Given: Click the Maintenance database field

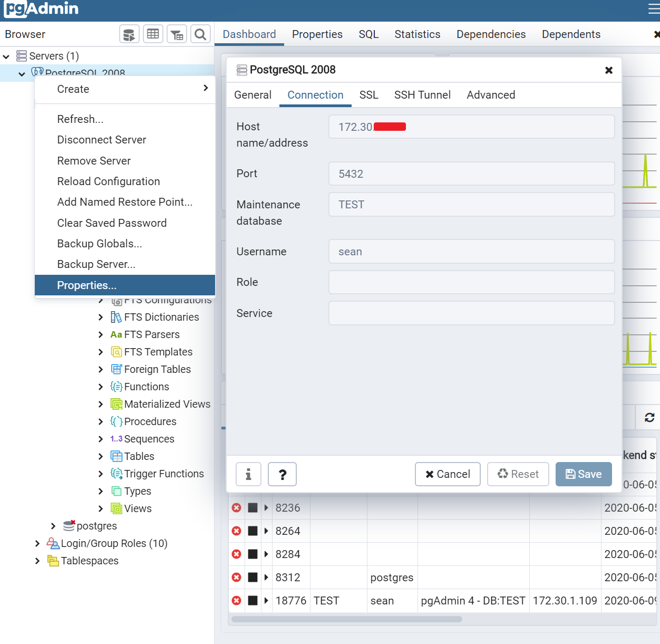Looking at the screenshot, I should [x=472, y=205].
